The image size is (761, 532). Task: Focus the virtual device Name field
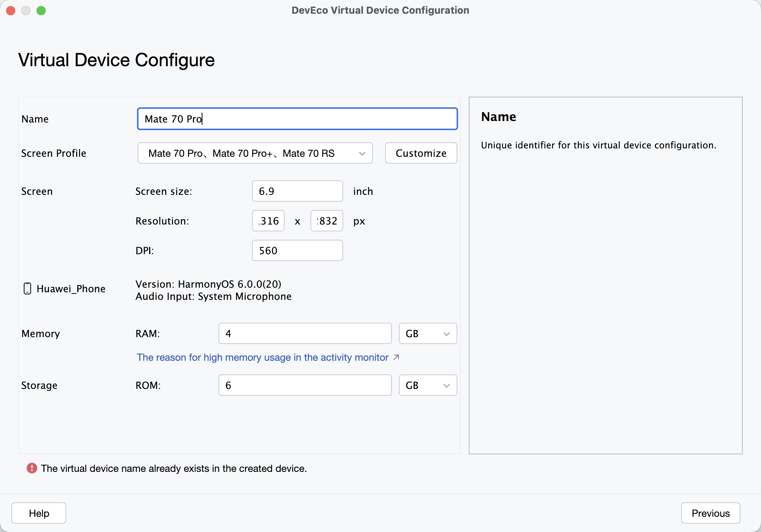click(x=297, y=119)
